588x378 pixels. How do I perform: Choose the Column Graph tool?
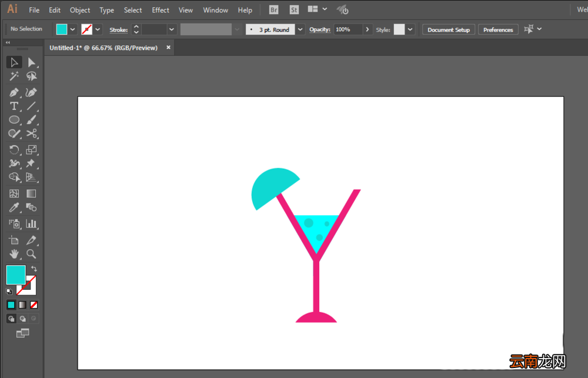click(32, 224)
